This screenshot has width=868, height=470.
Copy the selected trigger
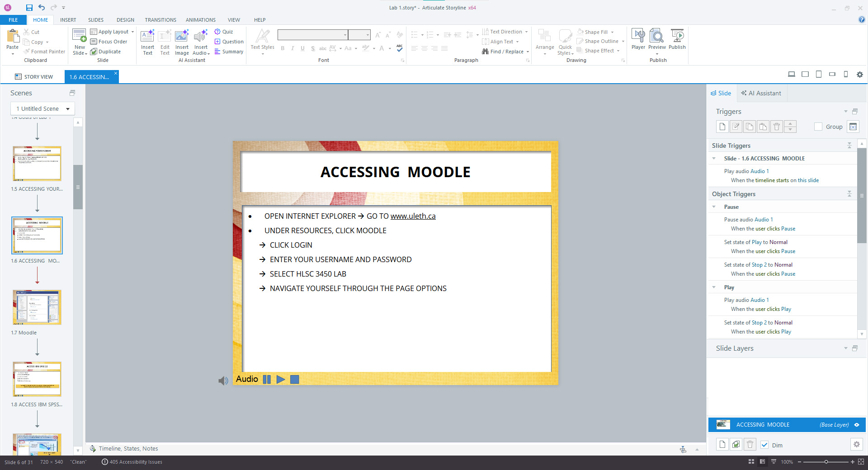(x=749, y=127)
